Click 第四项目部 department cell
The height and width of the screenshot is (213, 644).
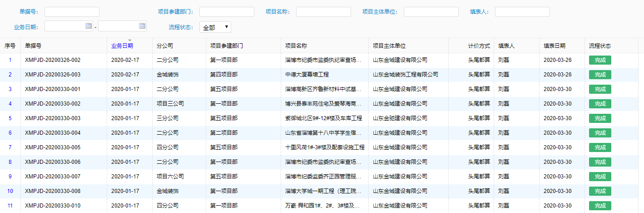pos(224,75)
